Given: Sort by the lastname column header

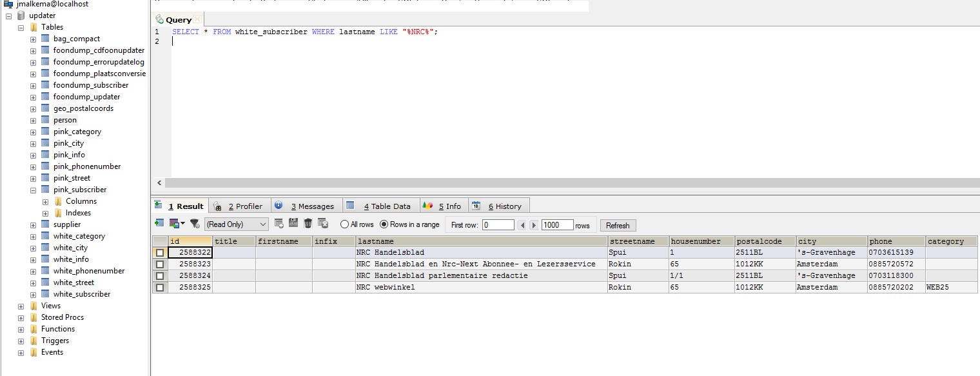Looking at the screenshot, I should 482,241.
